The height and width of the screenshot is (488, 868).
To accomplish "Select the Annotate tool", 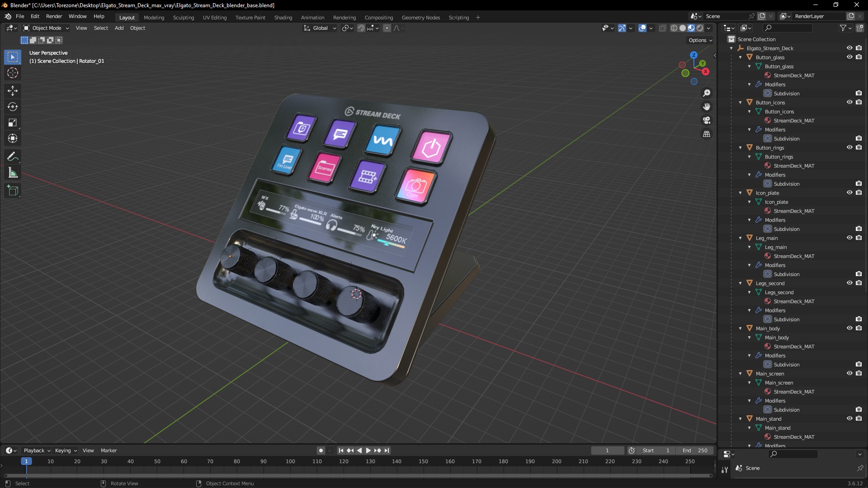I will coord(13,157).
